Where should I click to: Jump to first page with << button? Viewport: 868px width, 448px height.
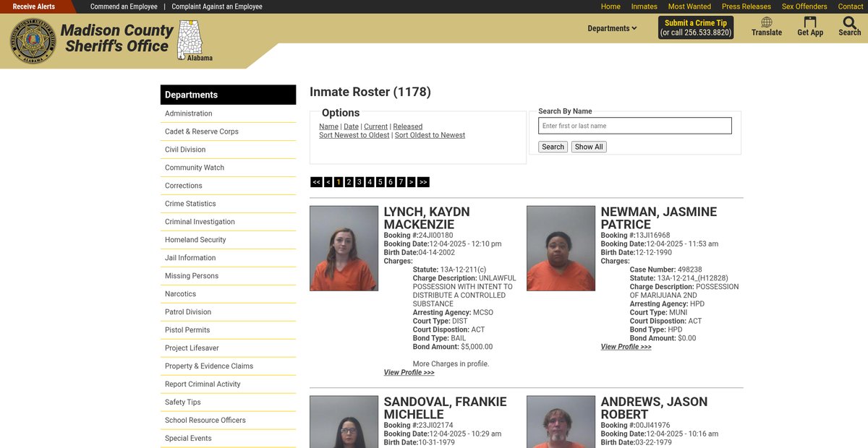pos(316,182)
